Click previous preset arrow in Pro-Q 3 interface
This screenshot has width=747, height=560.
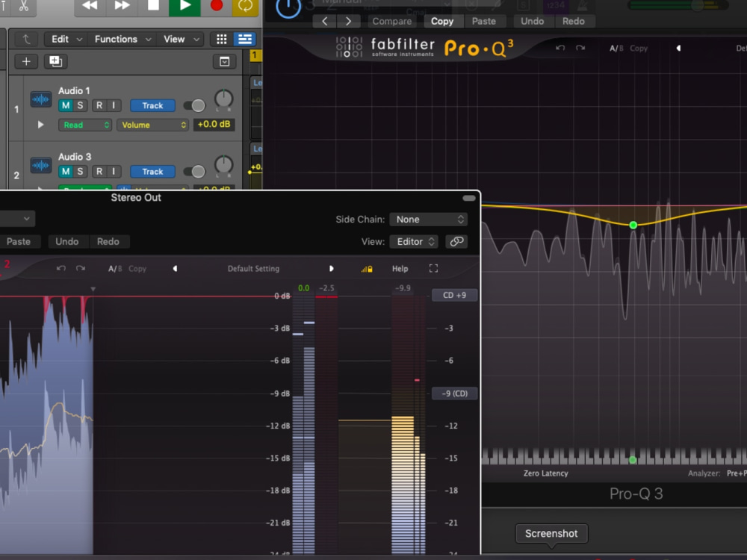678,48
